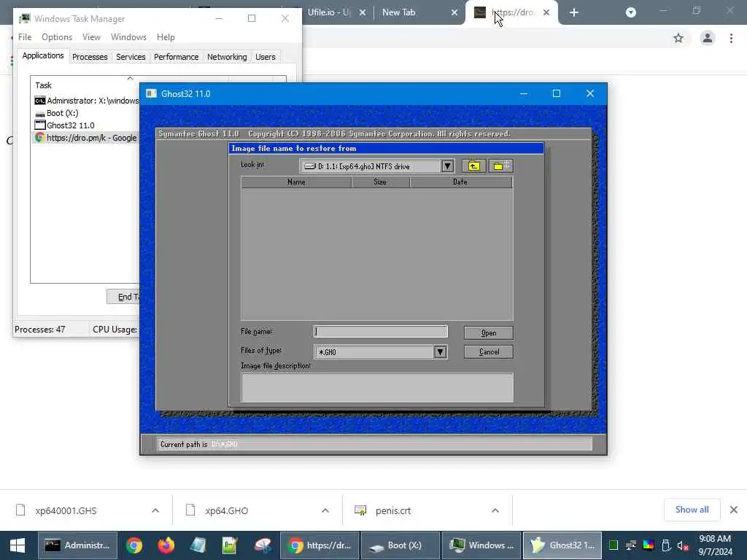747x560 pixels.
Task: Open the blue notebook taskbar icon
Action: point(198,545)
